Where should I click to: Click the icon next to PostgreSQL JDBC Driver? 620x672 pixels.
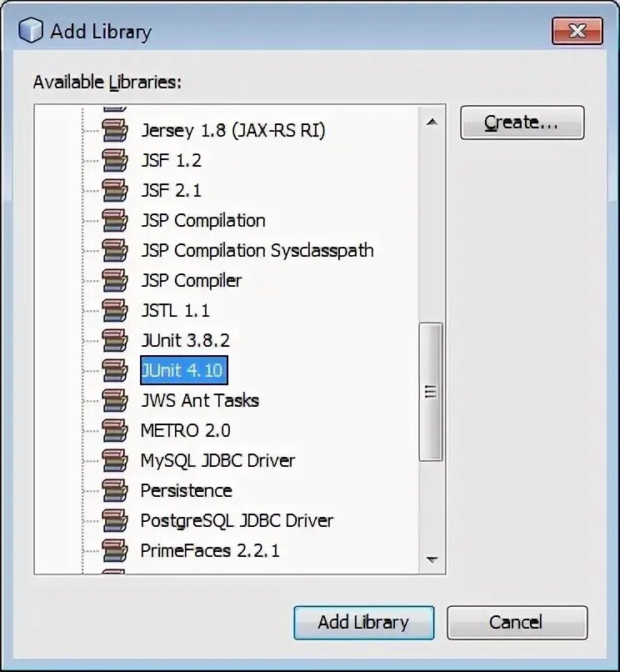pos(115,520)
